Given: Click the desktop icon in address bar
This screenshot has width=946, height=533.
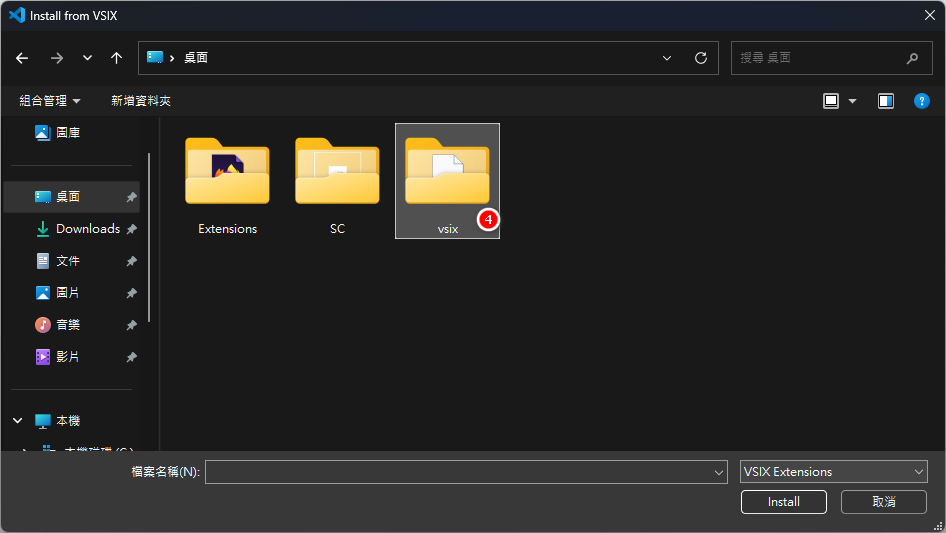Looking at the screenshot, I should (x=155, y=57).
